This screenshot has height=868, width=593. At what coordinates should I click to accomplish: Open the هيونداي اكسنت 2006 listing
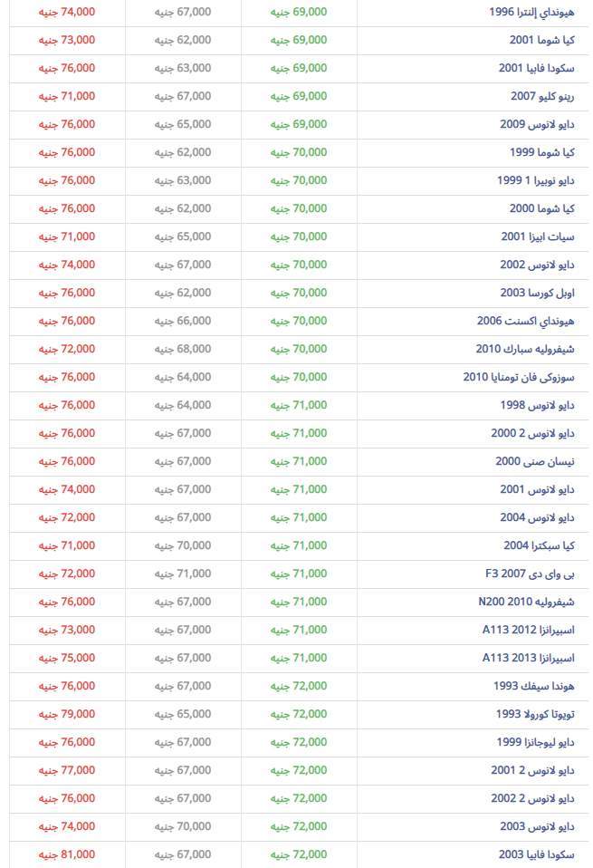525,321
